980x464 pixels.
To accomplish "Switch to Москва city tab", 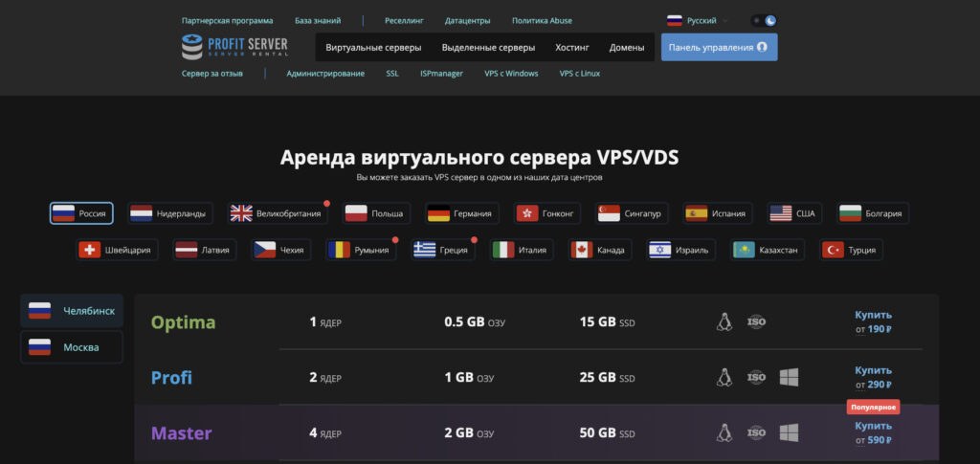I will (x=72, y=347).
